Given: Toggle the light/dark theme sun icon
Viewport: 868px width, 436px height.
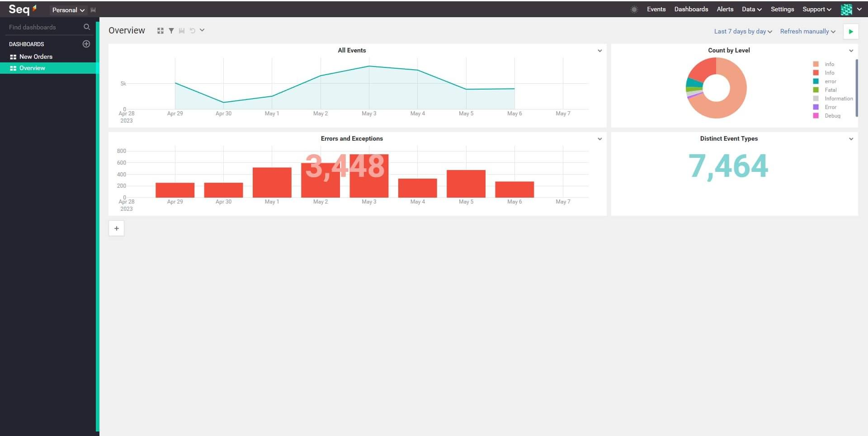Looking at the screenshot, I should click(634, 9).
